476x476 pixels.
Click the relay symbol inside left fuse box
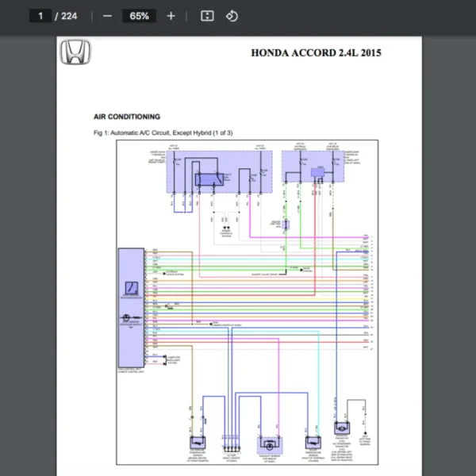coord(210,178)
